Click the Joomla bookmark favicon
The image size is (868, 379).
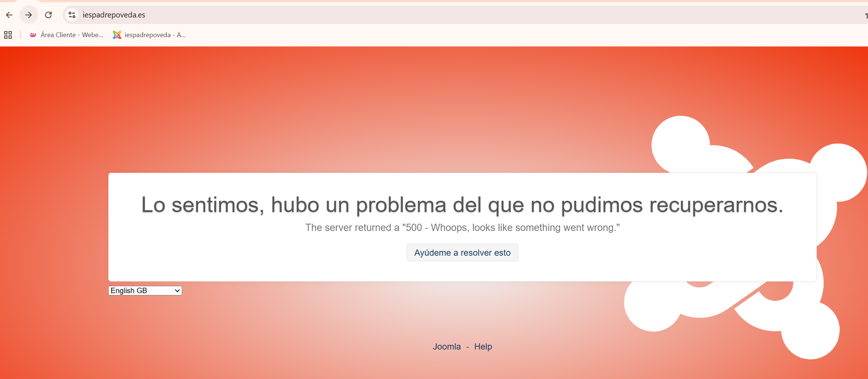(x=117, y=35)
